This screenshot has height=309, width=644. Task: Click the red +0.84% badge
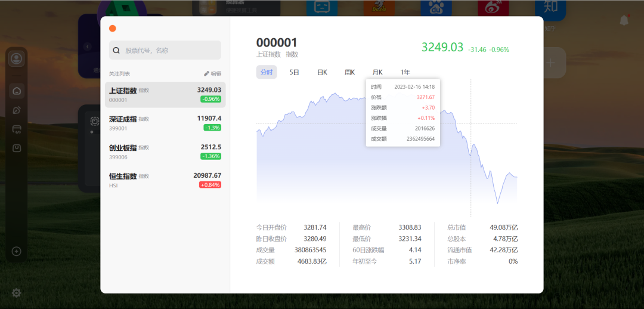[210, 185]
